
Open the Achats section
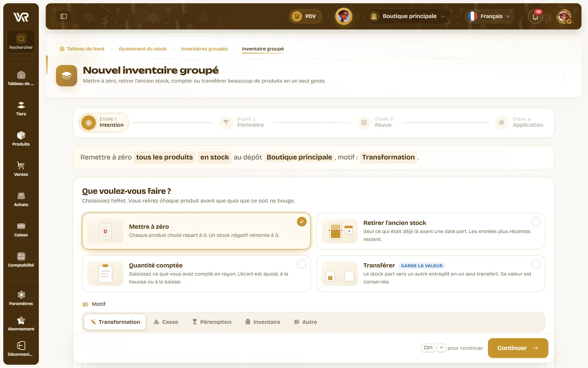coord(21,199)
